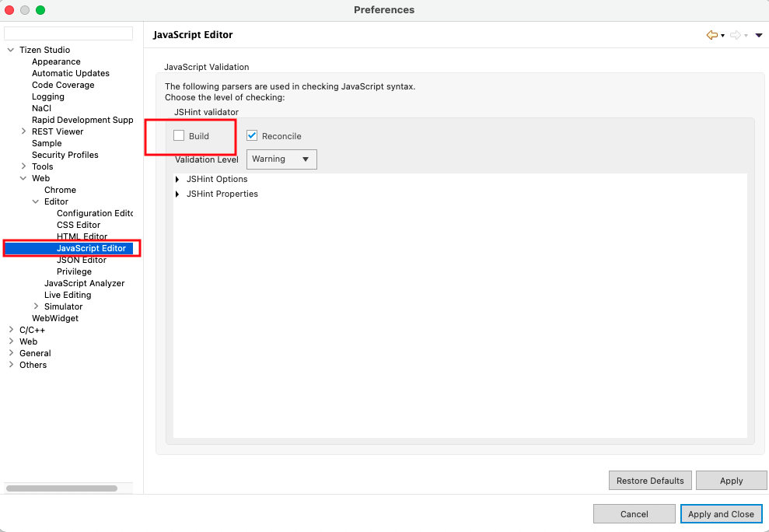Uncheck the Reconcile checkbox

tap(252, 135)
